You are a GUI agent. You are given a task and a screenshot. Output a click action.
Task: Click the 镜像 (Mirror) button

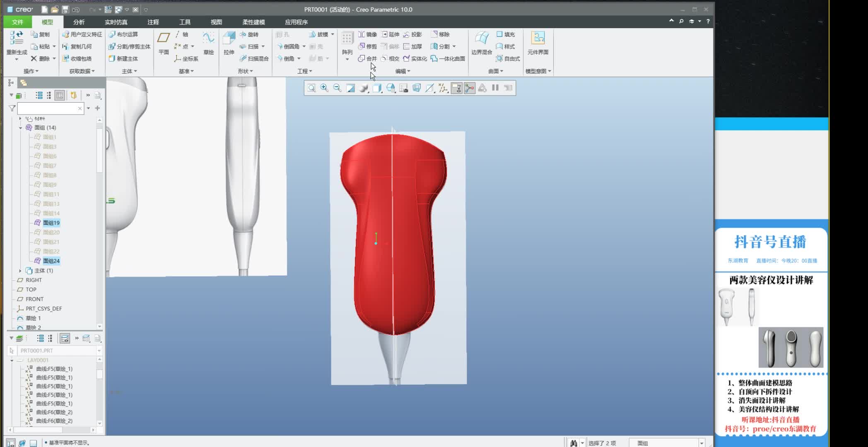click(x=368, y=34)
